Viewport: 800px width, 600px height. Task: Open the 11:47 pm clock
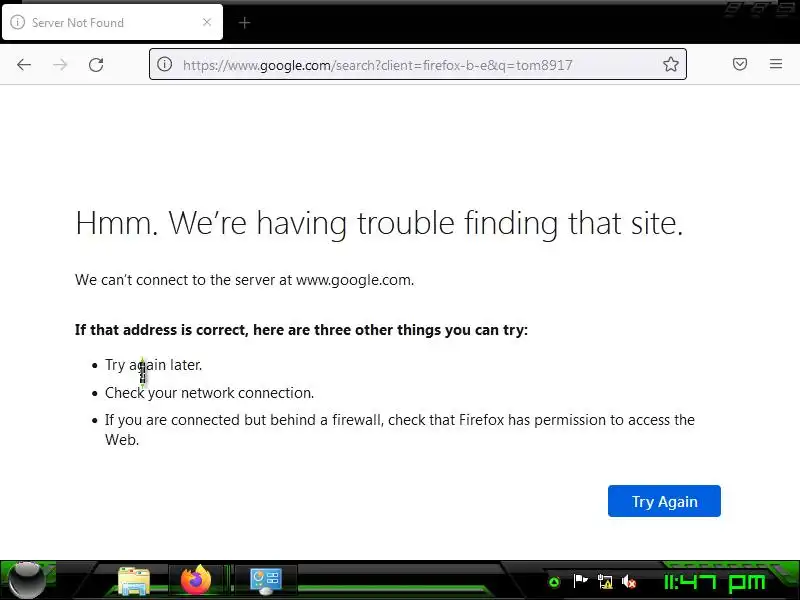[x=714, y=582]
